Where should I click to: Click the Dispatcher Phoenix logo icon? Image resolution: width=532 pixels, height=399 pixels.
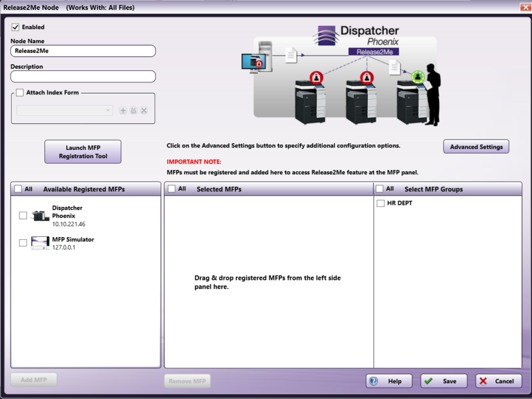pyautogui.click(x=326, y=35)
